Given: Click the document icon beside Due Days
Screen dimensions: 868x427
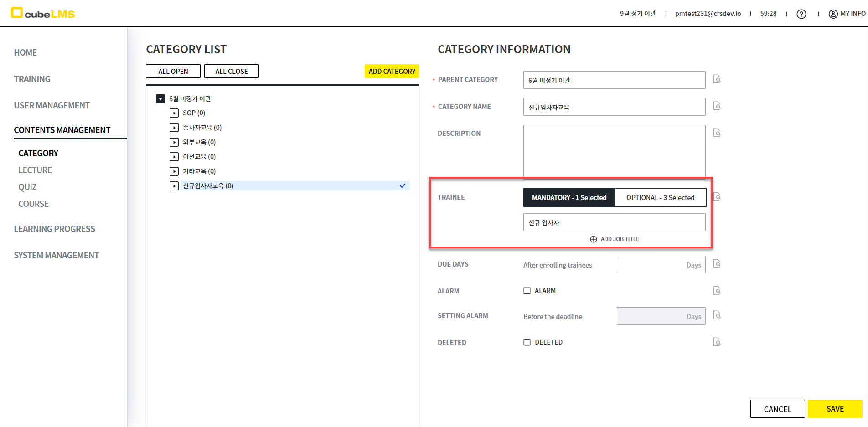Looking at the screenshot, I should 717,264.
